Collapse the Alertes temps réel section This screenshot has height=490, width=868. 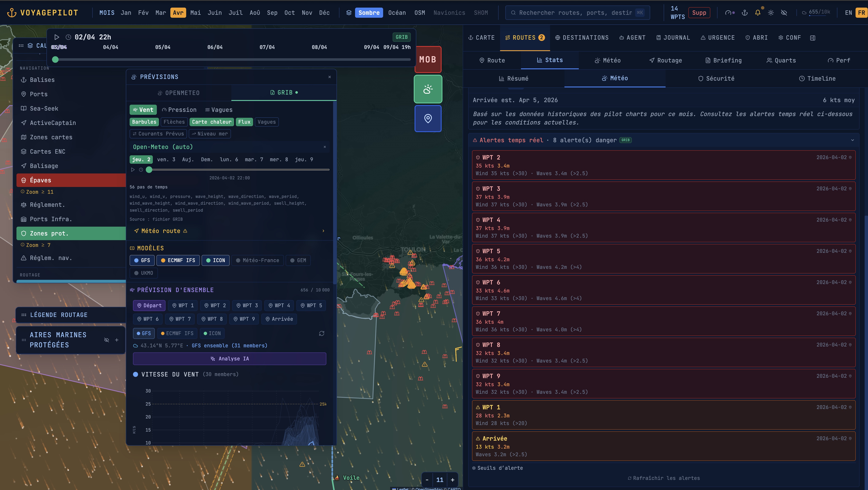(852, 140)
